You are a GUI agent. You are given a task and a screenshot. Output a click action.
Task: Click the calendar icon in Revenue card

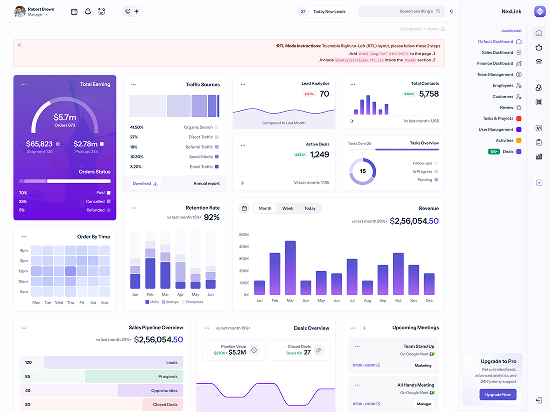pyautogui.click(x=244, y=208)
